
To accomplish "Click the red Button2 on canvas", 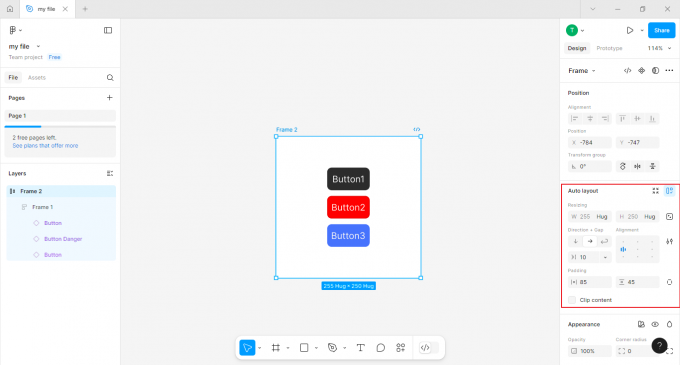I will (x=348, y=207).
